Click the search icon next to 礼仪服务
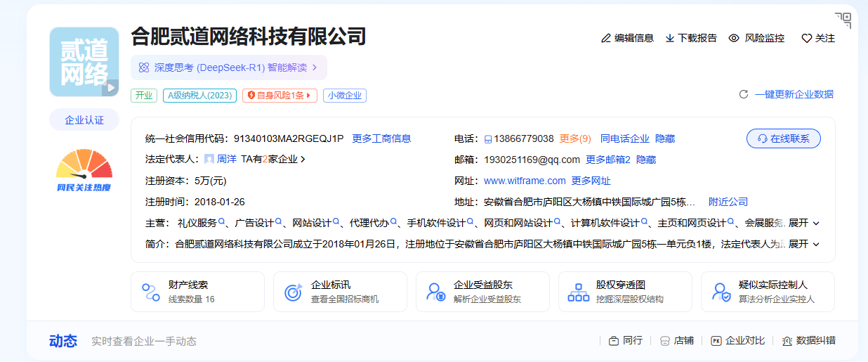The image size is (868, 362). pyautogui.click(x=222, y=222)
